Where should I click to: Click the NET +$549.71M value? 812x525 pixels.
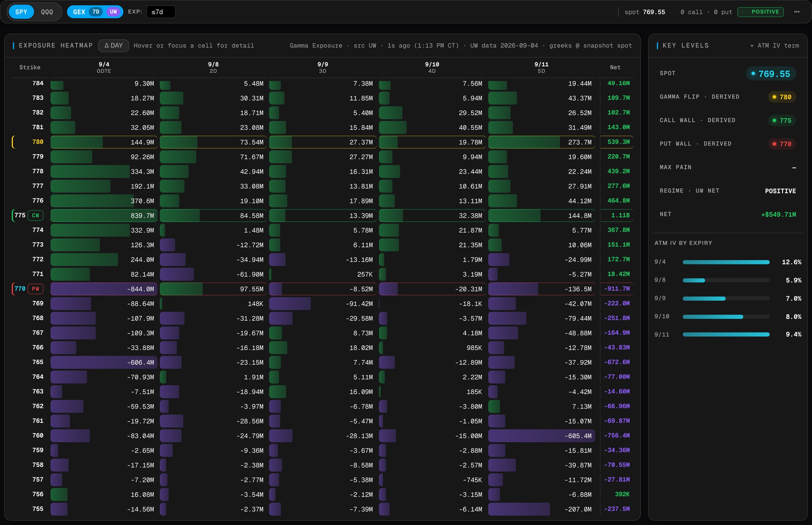pyautogui.click(x=779, y=215)
